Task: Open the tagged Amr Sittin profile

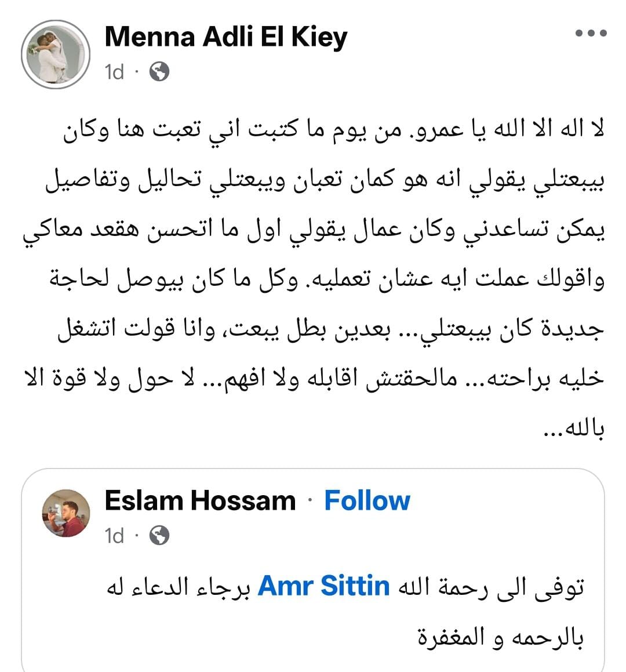Action: (323, 586)
